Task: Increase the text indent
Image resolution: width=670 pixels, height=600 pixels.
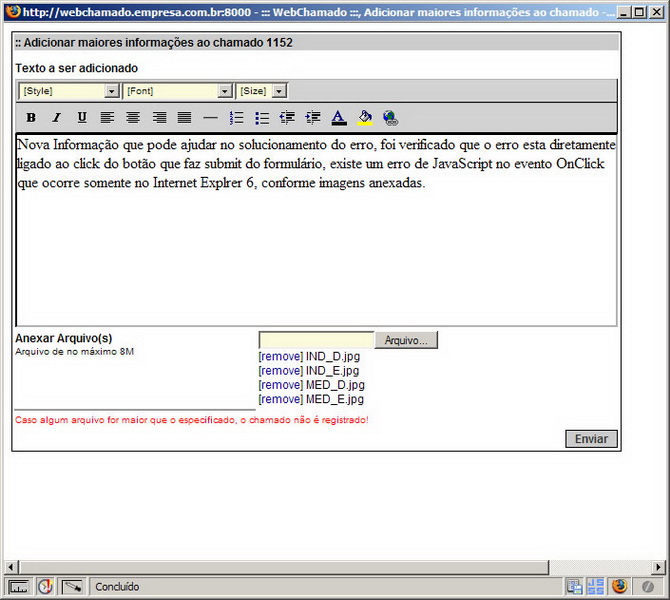Action: [313, 118]
